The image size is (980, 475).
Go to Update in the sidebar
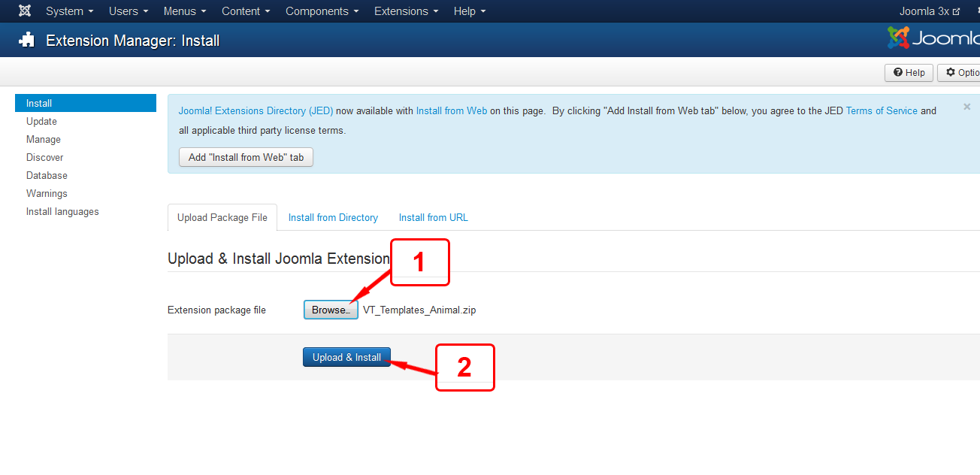click(41, 121)
